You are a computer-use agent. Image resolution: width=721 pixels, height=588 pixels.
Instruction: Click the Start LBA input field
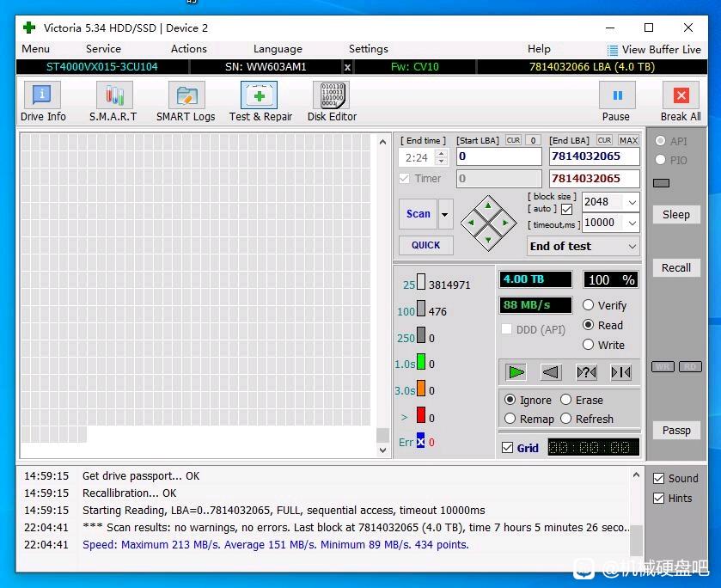point(499,156)
